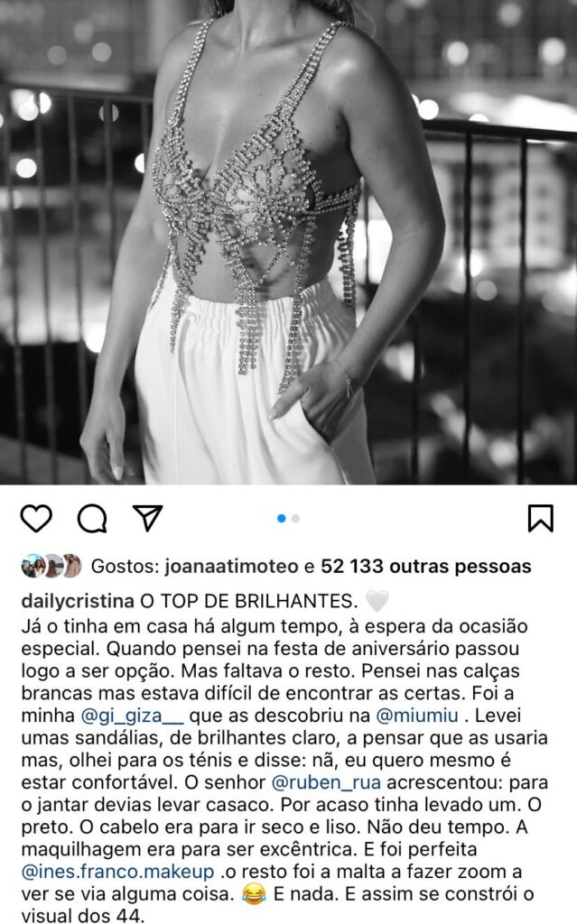
Task: Tap the O TOP DE BRILHANTES caption title
Action: coord(248,601)
